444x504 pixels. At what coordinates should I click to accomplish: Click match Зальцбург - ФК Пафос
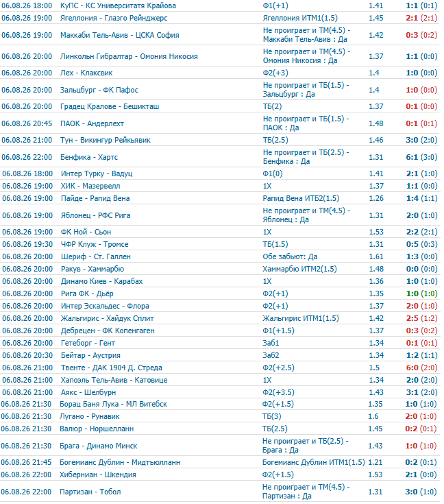pos(99,90)
